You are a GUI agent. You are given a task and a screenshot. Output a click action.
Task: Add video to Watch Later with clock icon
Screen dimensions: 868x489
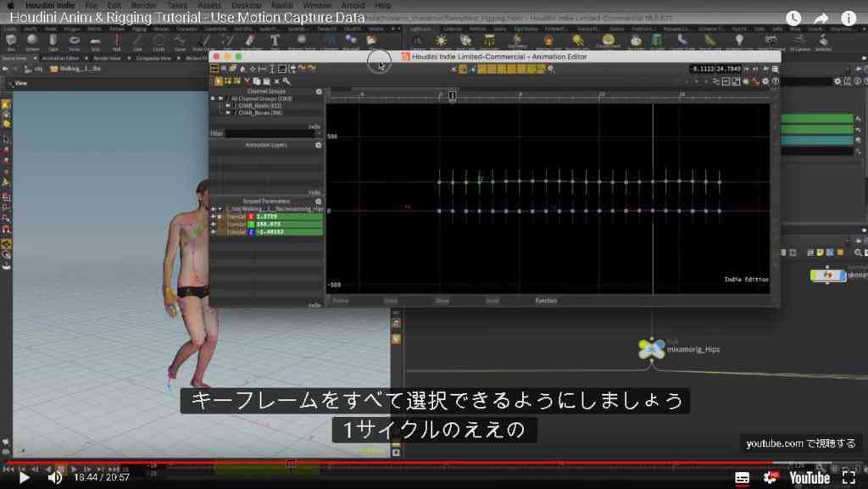pos(793,19)
